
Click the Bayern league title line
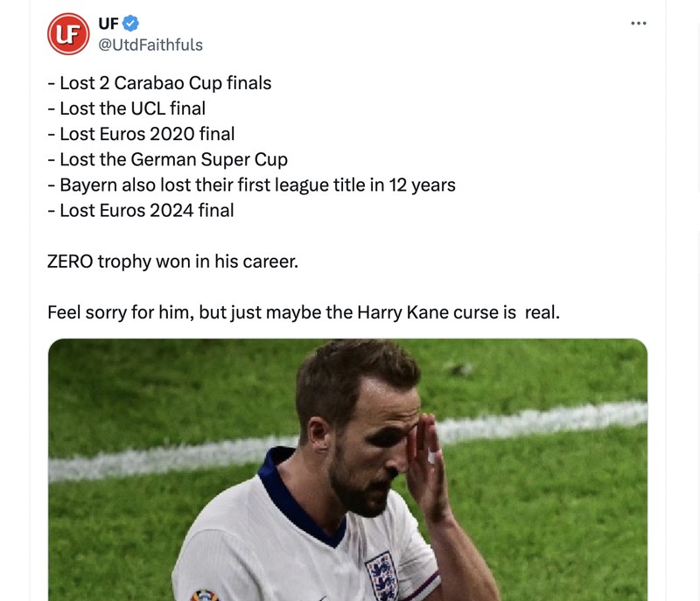[x=251, y=185]
